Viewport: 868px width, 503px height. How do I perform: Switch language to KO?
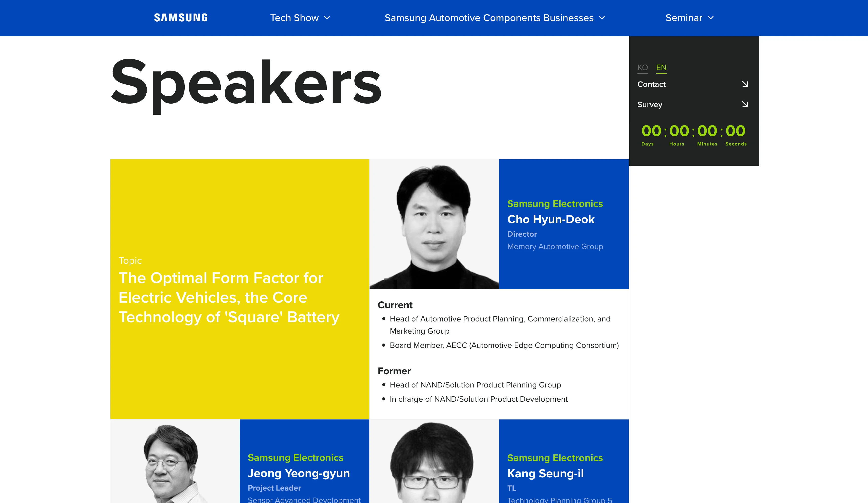coord(643,68)
